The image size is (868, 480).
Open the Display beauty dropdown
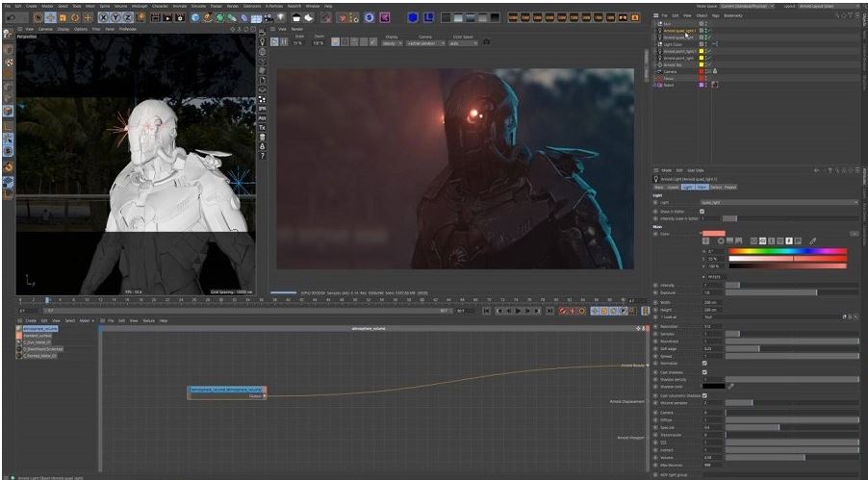[x=392, y=43]
